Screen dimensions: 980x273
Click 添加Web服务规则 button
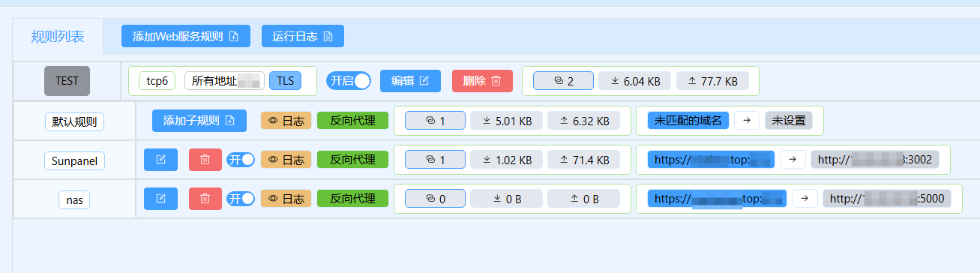click(x=185, y=36)
